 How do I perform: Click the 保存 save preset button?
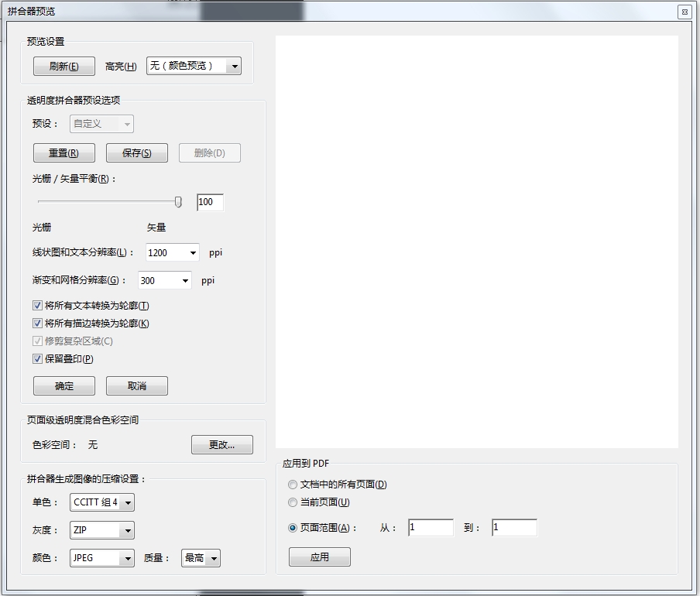pos(136,152)
